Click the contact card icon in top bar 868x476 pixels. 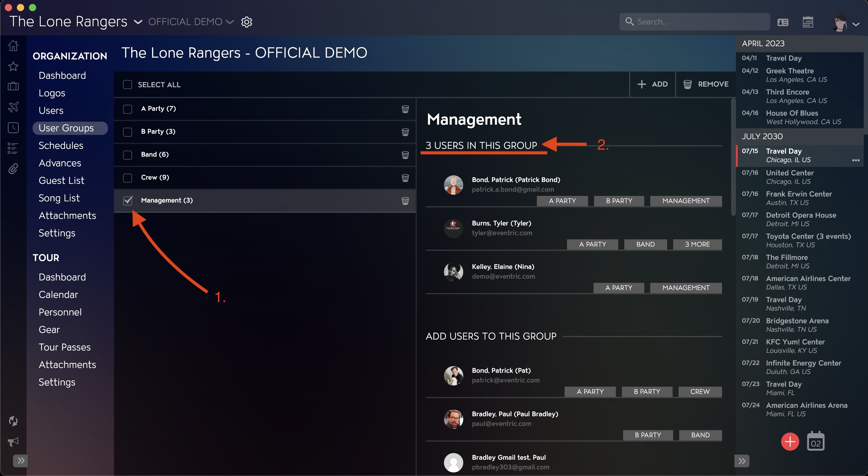[x=783, y=22]
